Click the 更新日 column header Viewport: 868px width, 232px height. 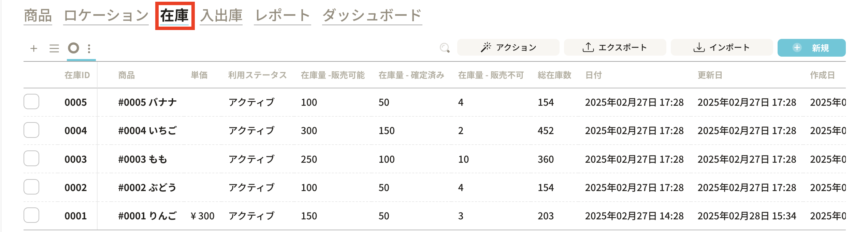710,75
